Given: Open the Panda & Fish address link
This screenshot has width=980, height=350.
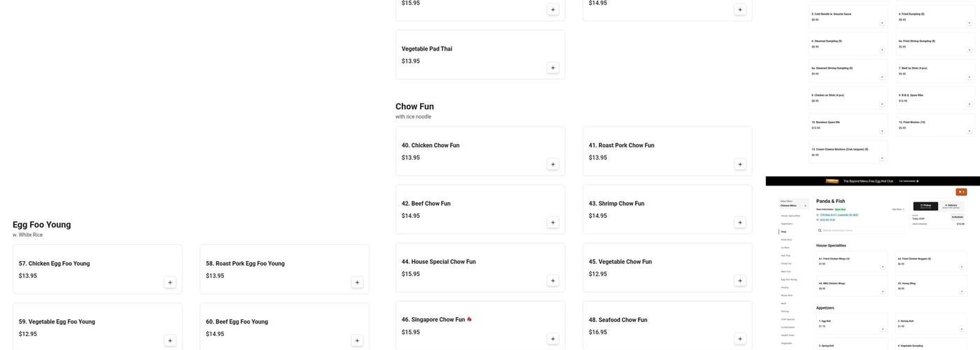Looking at the screenshot, I should [839, 215].
